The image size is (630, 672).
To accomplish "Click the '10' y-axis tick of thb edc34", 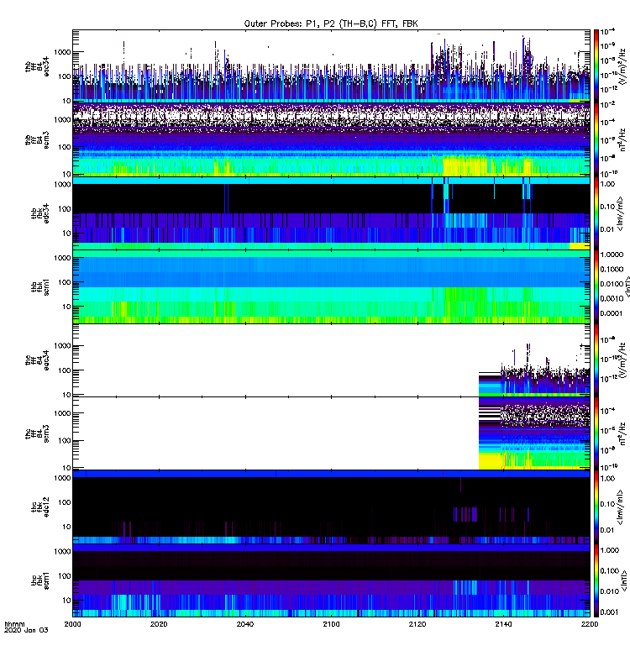I will 66,234.
